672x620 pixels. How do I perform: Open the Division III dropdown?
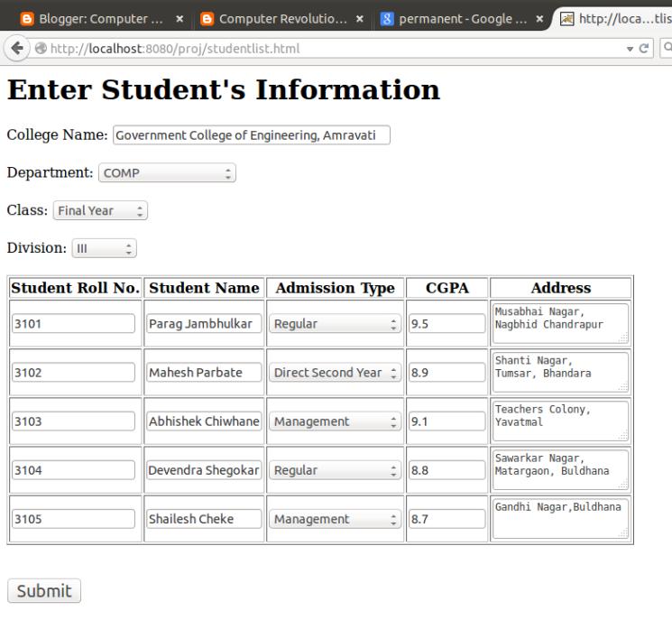click(104, 248)
